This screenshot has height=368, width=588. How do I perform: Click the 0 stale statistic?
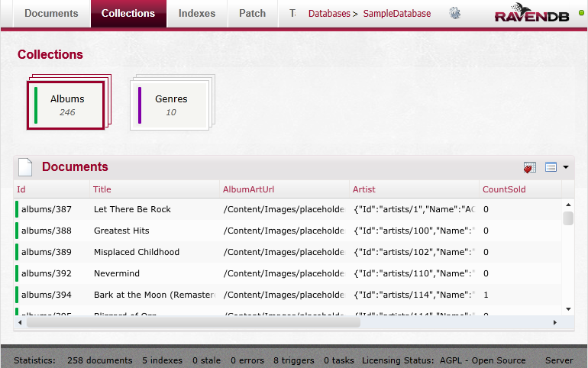pos(207,360)
